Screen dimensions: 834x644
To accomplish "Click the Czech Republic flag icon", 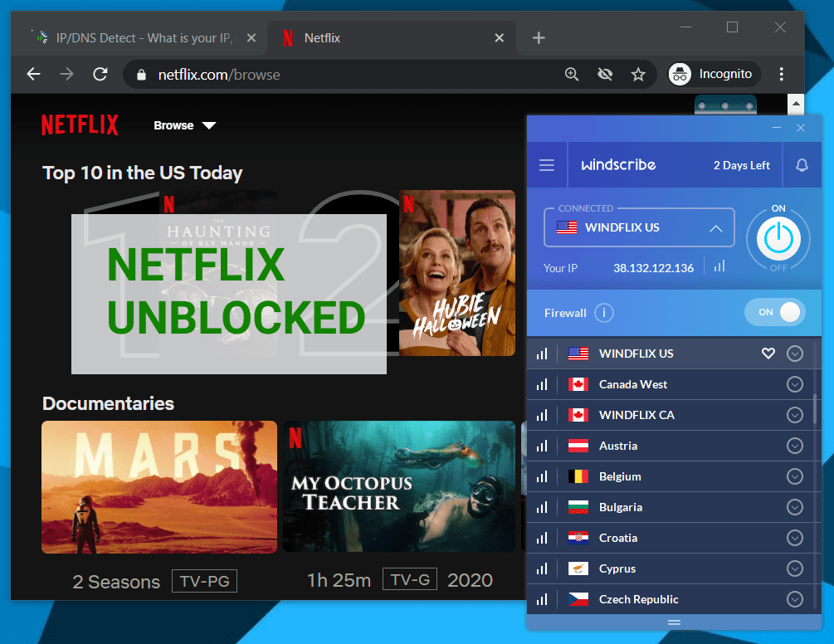I will [578, 599].
